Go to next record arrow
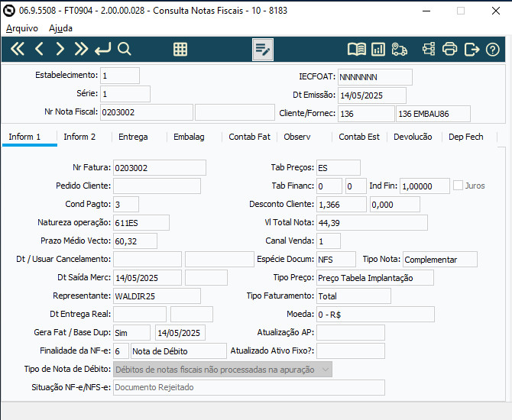512x420 pixels. (60, 50)
